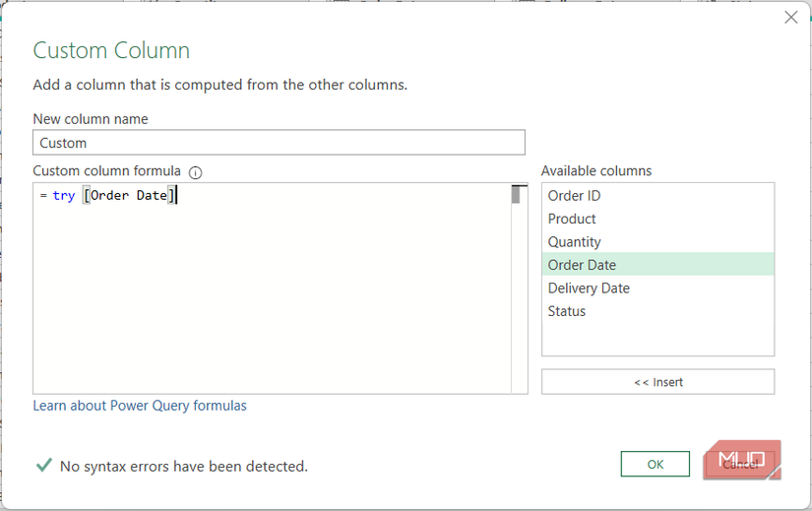Click the formula editor scrollbar thumb
Viewport: 812px width, 511px height.
pos(515,194)
